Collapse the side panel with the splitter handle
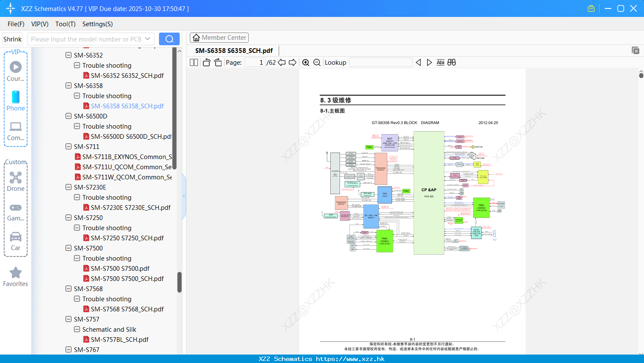 [184, 196]
